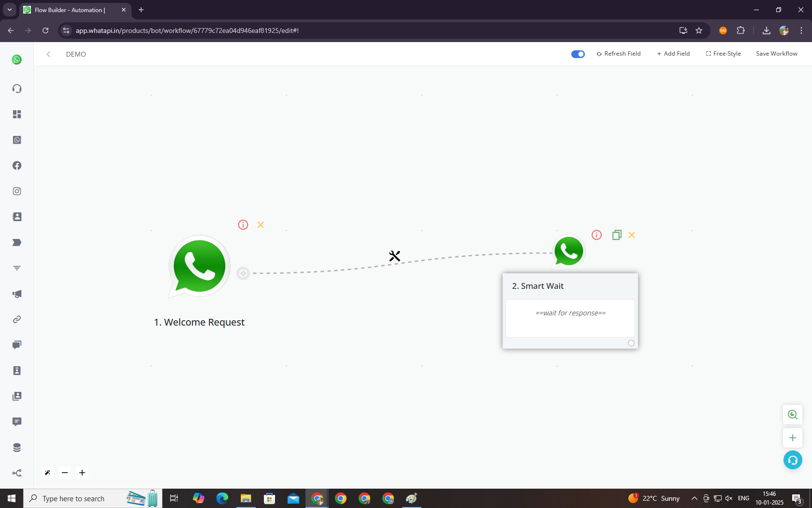Viewport: 812px width, 508px height.
Task: Open the dashboard grid icon
Action: (x=17, y=114)
